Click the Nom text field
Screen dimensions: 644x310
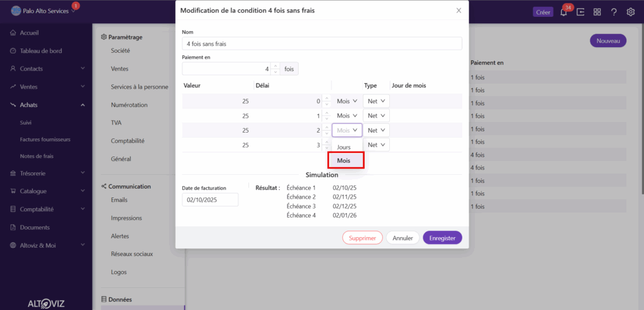tap(321, 43)
